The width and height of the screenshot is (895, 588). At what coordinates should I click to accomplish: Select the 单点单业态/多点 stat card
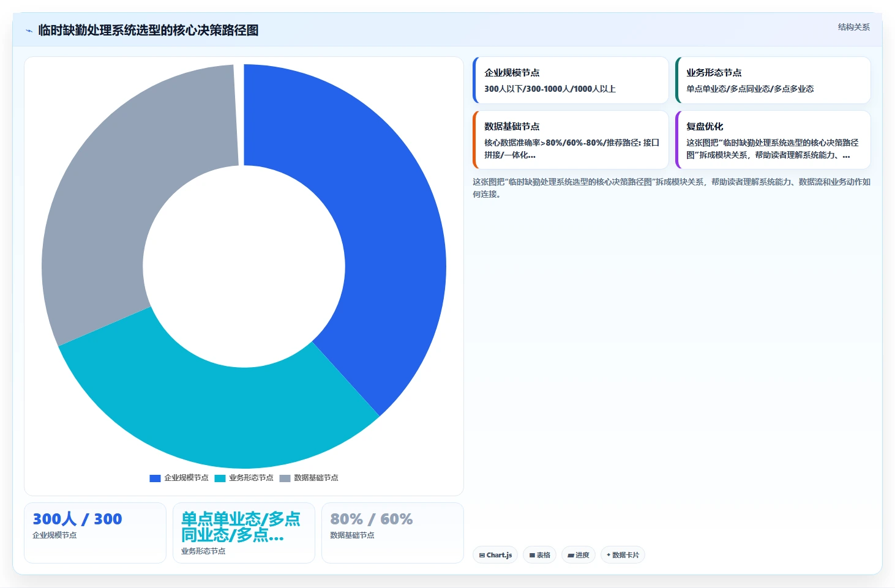244,533
